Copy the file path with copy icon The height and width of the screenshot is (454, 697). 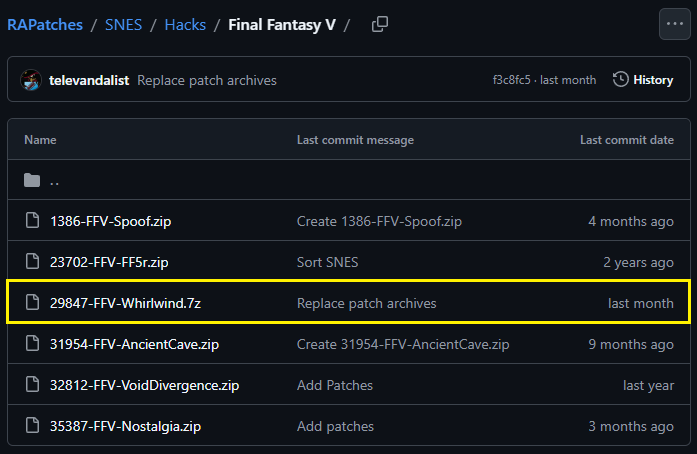pos(380,24)
